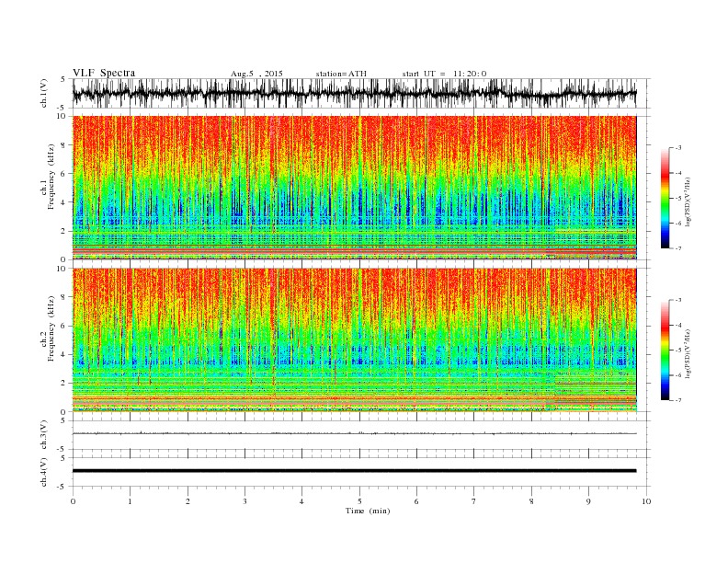Click the '-7' label on ch.1 color bar
Image resolution: width=728 pixels, height=563 pixels.
pyautogui.click(x=678, y=248)
